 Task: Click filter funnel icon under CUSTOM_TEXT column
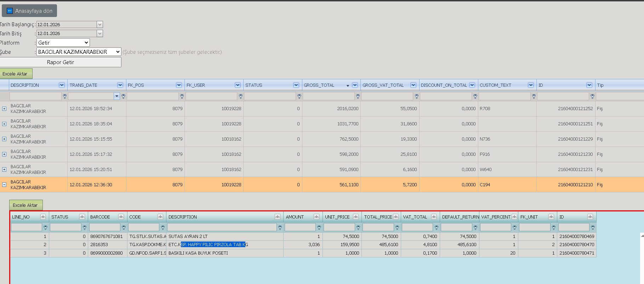click(x=534, y=96)
